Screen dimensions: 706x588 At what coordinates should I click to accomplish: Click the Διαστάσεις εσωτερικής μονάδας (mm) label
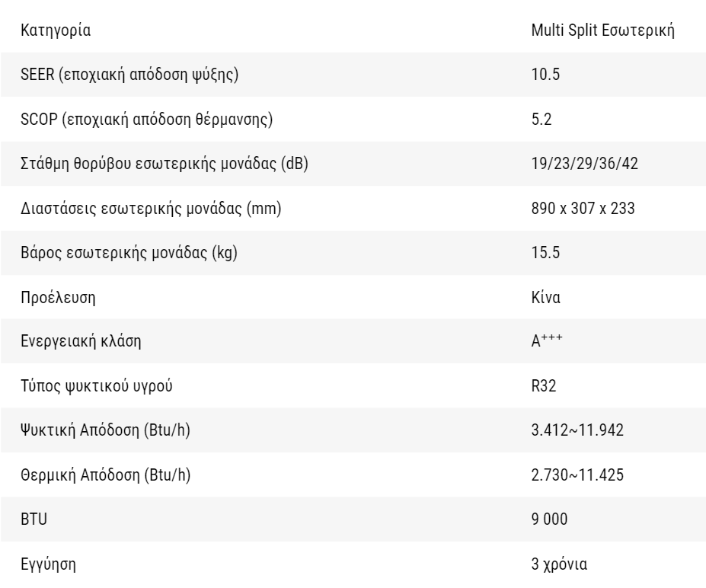[x=151, y=209]
